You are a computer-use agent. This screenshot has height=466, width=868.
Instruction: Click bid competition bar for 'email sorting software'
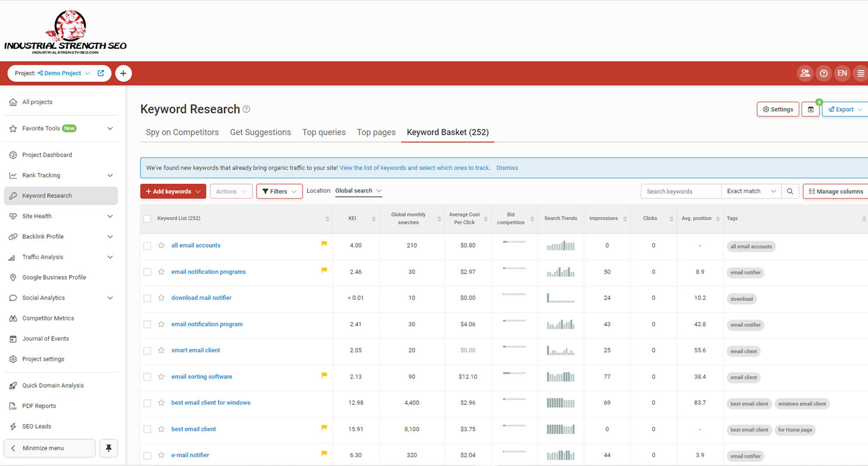(514, 373)
